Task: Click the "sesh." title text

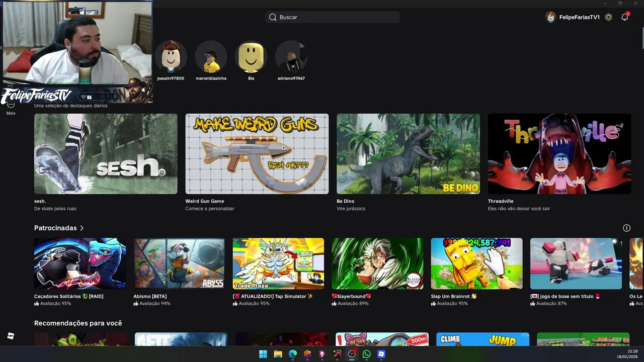Action: tap(40, 201)
